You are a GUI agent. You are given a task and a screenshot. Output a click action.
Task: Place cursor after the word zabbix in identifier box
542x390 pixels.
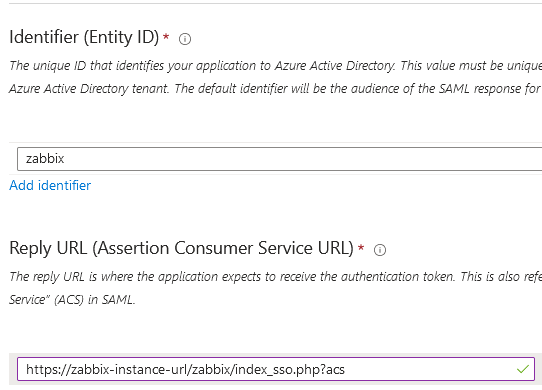click(65, 159)
